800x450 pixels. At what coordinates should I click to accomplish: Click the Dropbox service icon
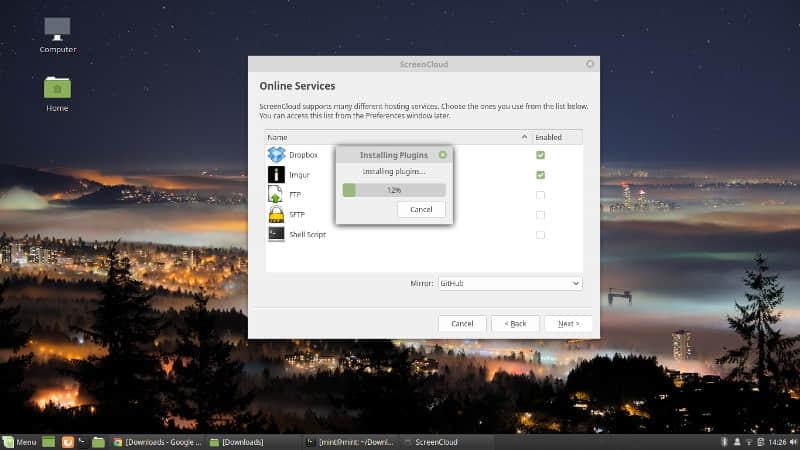(x=276, y=155)
